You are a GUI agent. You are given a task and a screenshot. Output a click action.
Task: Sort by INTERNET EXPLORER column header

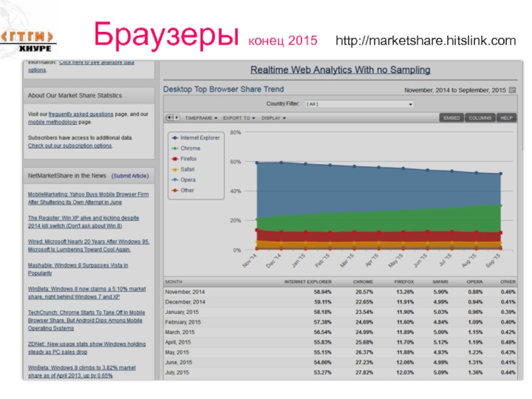[x=308, y=282]
